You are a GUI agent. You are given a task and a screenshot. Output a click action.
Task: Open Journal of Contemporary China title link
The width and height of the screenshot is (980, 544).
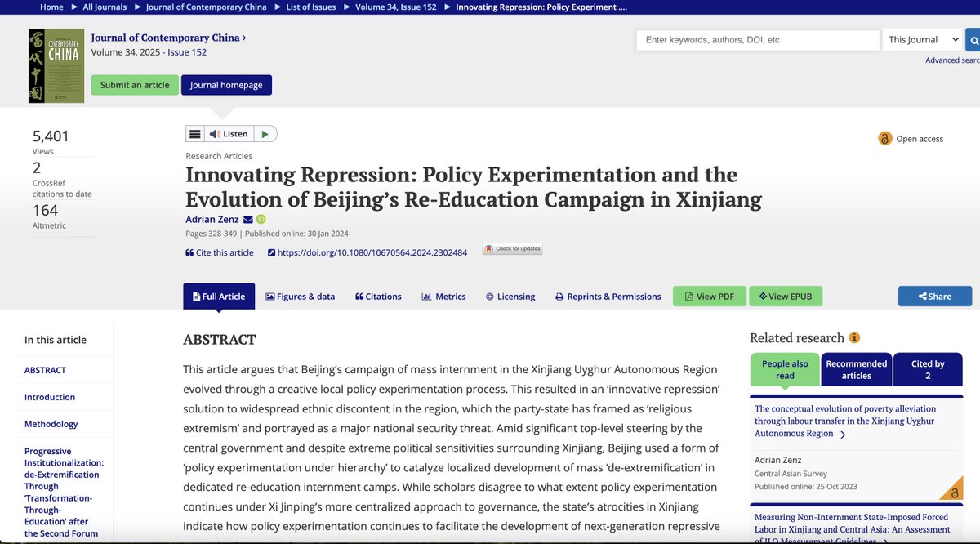point(168,38)
